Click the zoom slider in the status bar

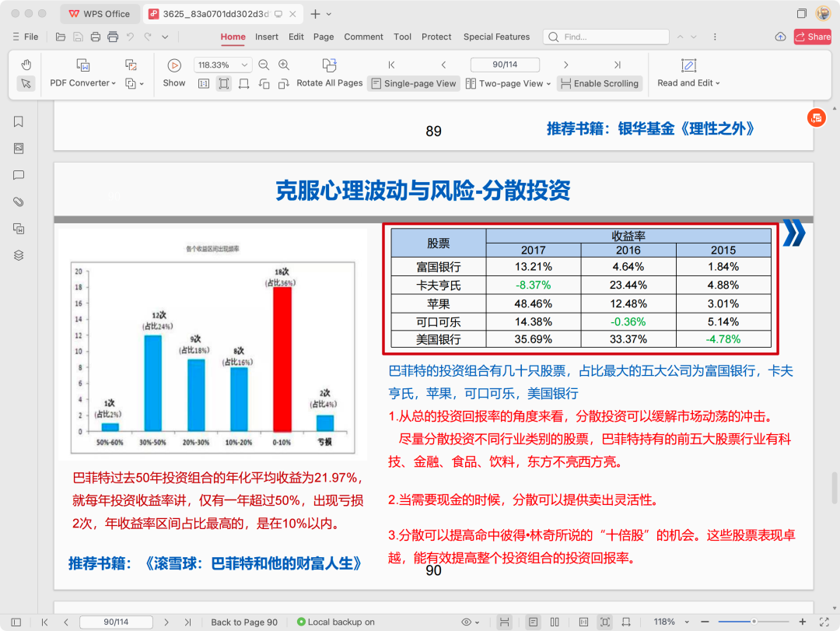tap(754, 622)
